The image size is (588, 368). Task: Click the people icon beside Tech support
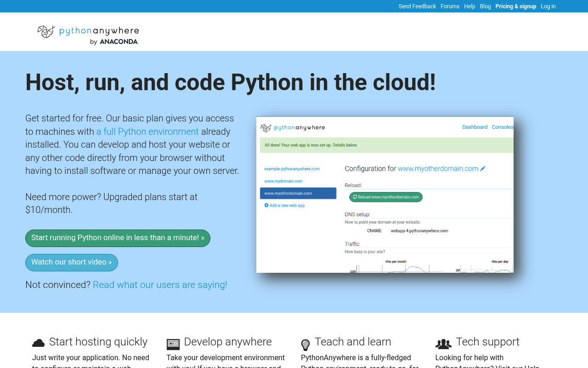[x=443, y=344]
